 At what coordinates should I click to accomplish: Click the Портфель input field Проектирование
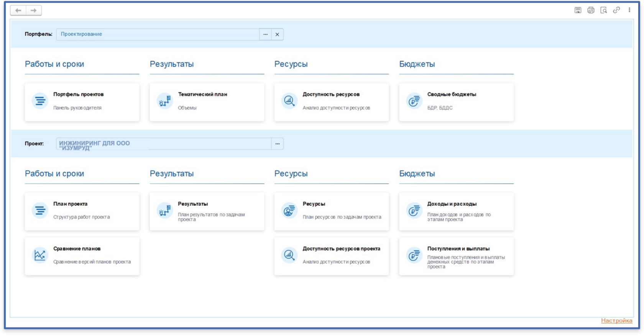click(x=158, y=34)
